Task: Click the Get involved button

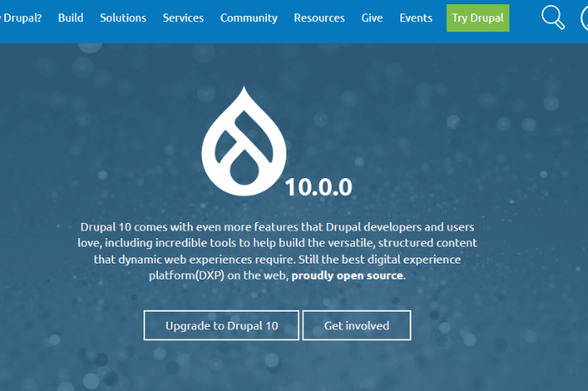Action: pyautogui.click(x=357, y=325)
